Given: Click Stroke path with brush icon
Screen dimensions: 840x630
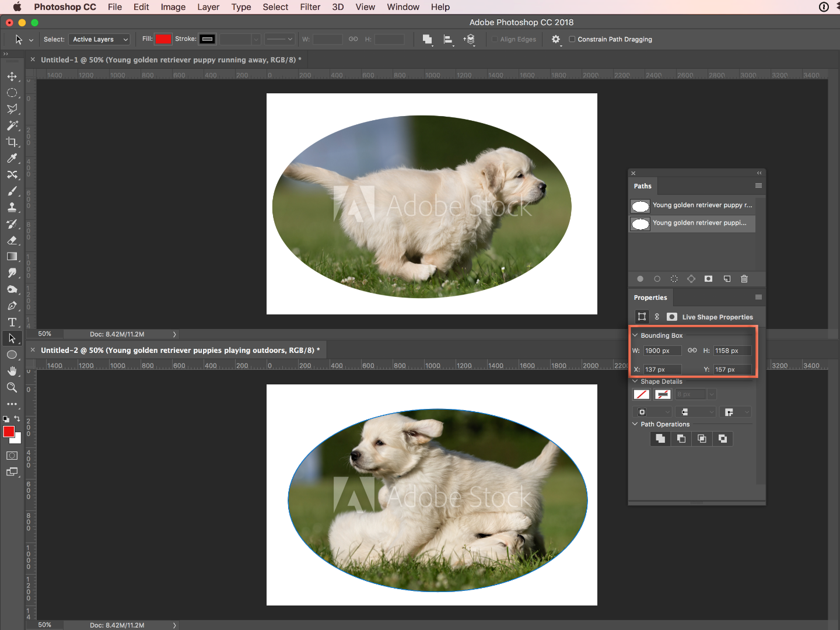Looking at the screenshot, I should 657,279.
